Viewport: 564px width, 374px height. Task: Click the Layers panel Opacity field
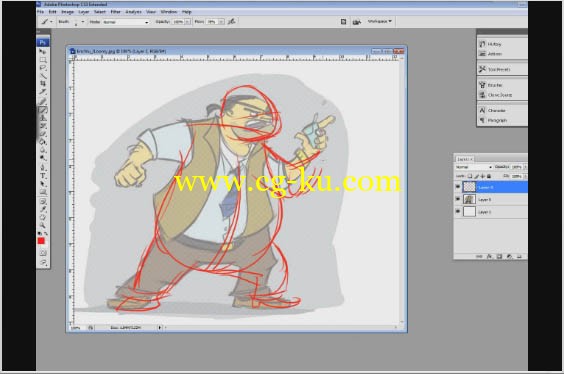tap(517, 167)
